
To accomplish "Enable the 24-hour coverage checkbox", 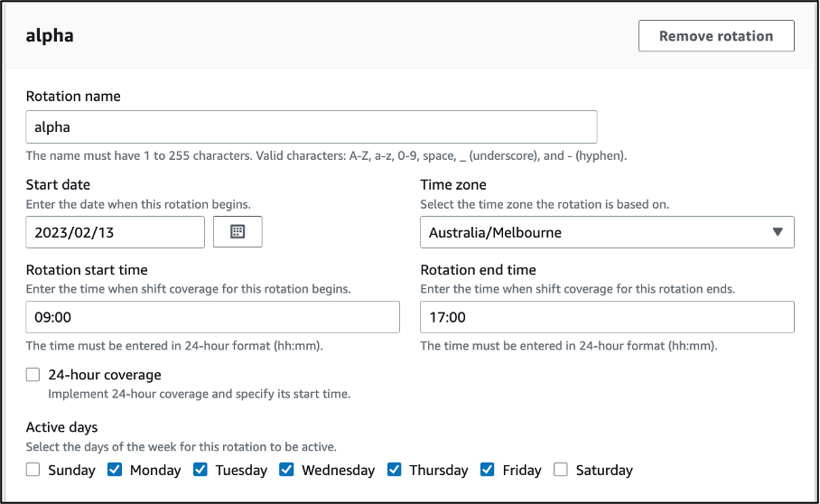I will point(33,374).
